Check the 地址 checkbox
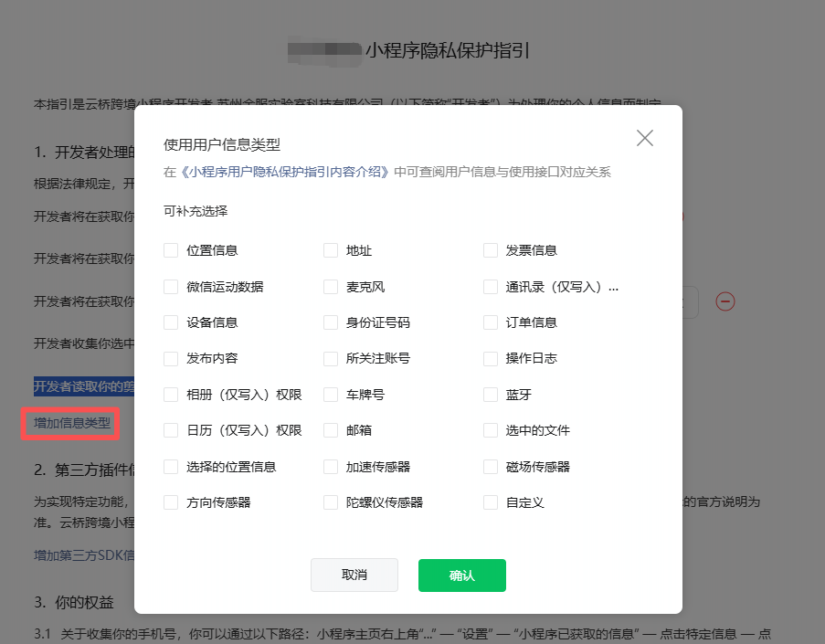This screenshot has width=825, height=644. [x=331, y=250]
